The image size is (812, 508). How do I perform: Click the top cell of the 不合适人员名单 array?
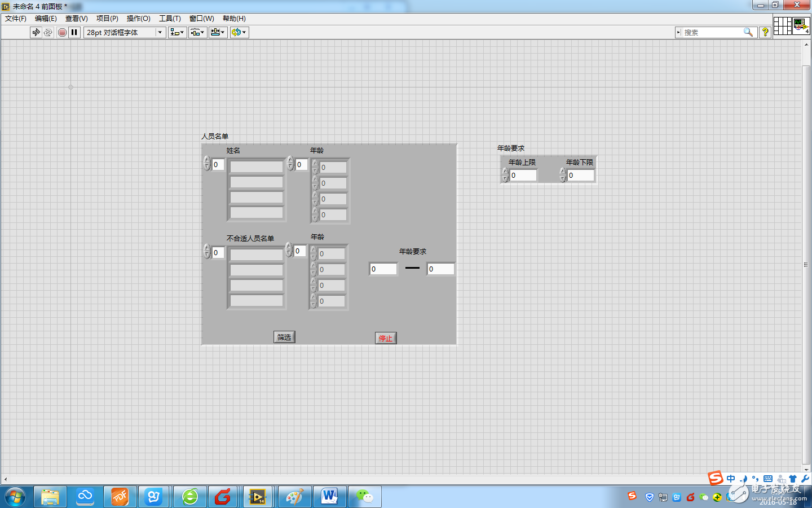[257, 255]
